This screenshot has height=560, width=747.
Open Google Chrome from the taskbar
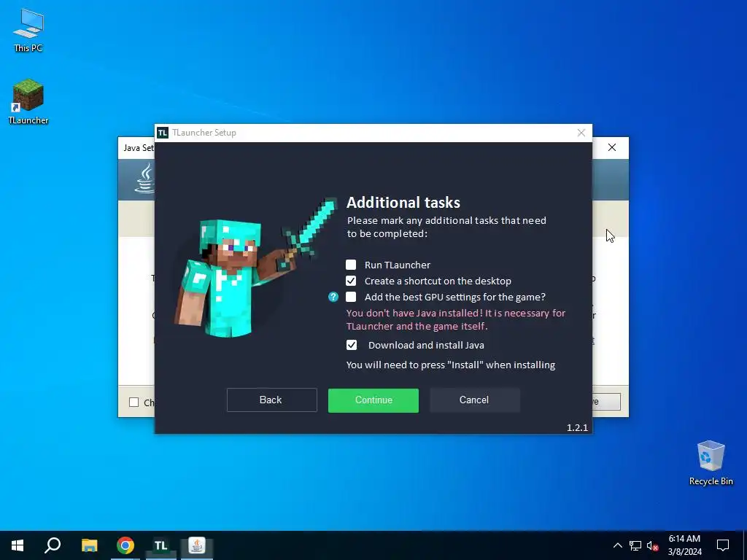(x=125, y=545)
